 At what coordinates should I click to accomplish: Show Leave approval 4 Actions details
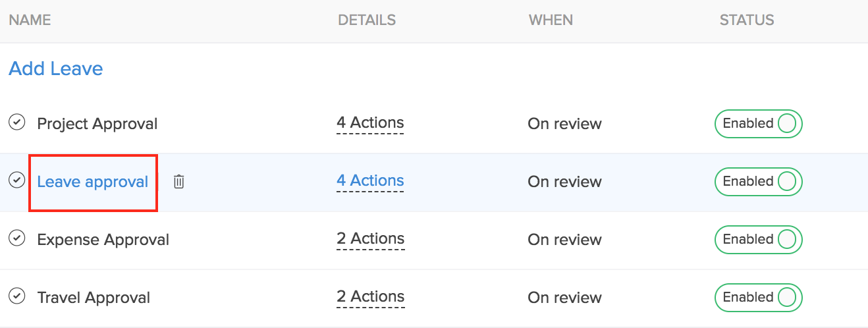click(370, 181)
